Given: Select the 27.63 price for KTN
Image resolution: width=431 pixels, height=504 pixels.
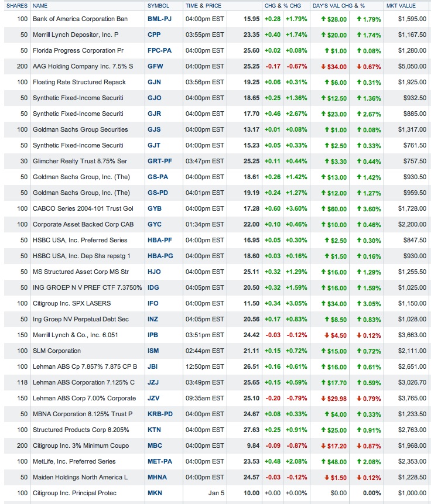Looking at the screenshot, I should 251,430.
